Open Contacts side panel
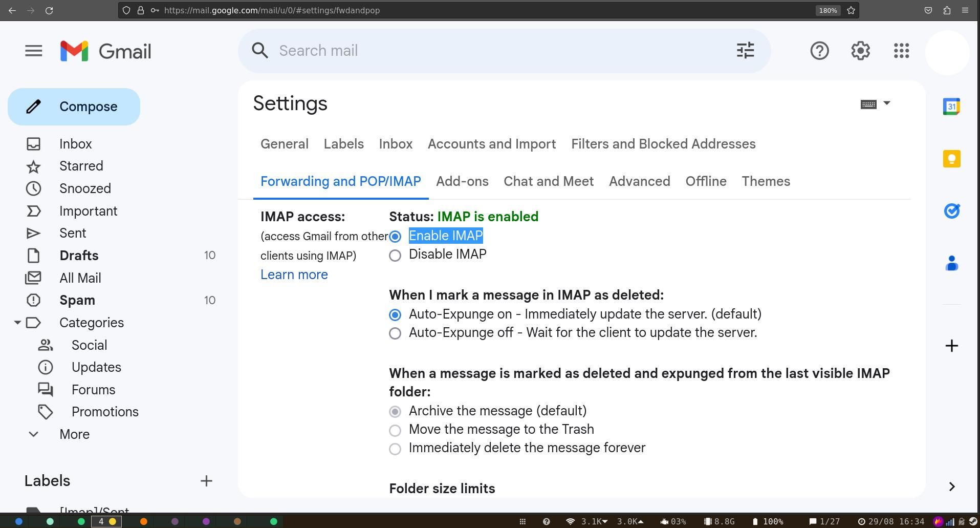The height and width of the screenshot is (528, 980). pyautogui.click(x=951, y=263)
